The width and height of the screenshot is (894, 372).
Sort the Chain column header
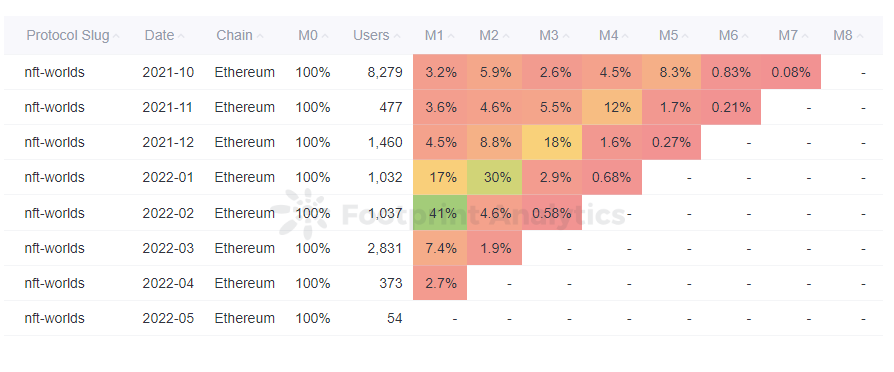239,35
